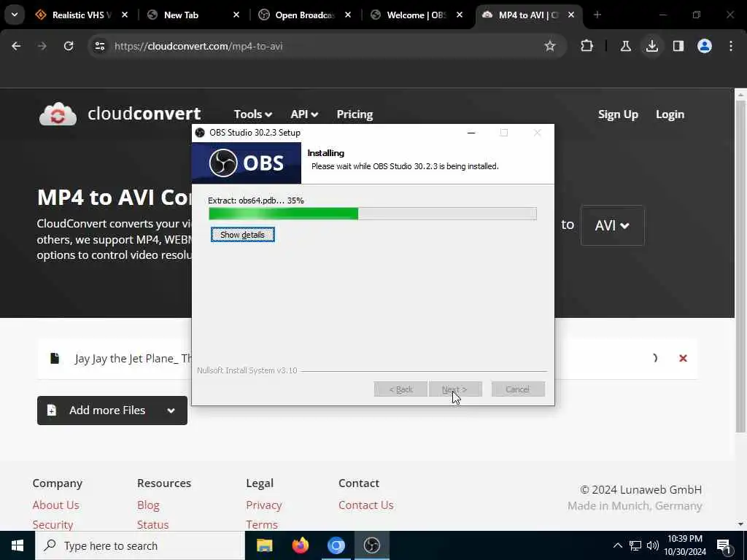Minimize the OBS Studio Setup window

471,133
